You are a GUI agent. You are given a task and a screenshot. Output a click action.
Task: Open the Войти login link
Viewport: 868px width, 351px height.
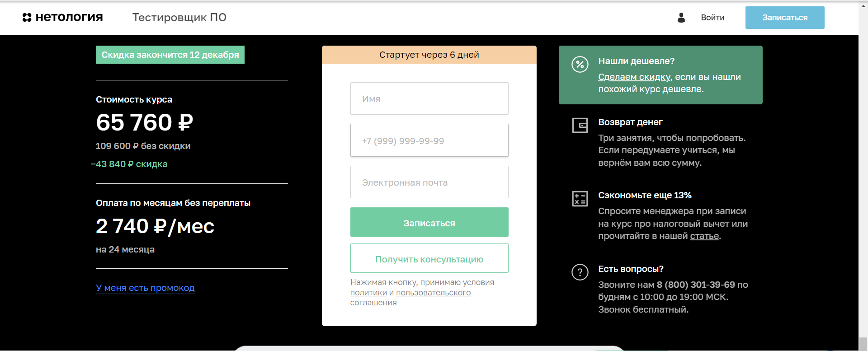712,18
